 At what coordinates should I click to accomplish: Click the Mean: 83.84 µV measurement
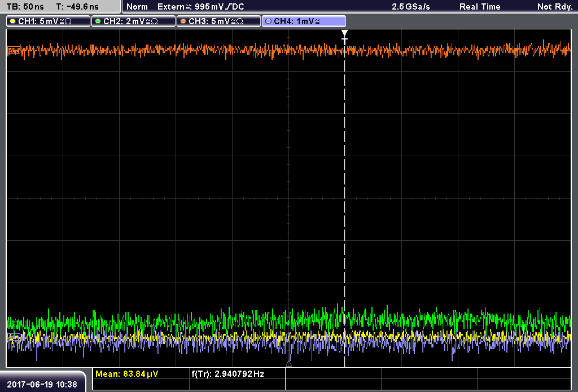pos(127,374)
